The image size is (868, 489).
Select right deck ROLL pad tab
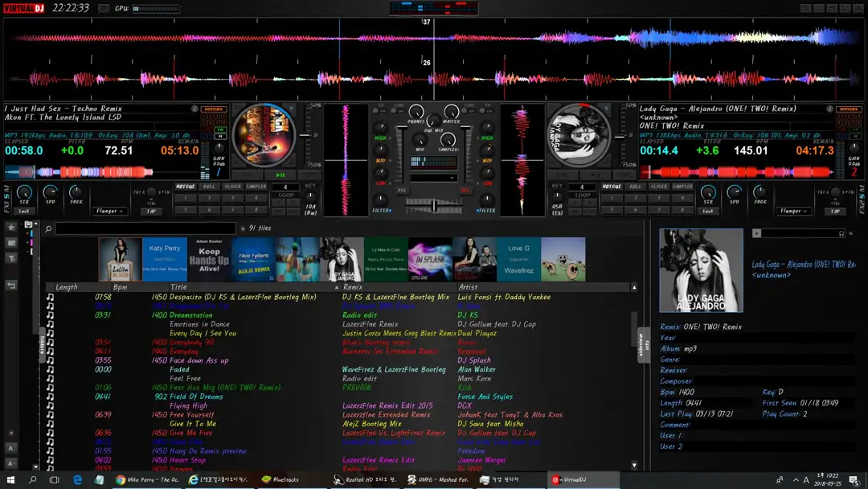tap(635, 187)
